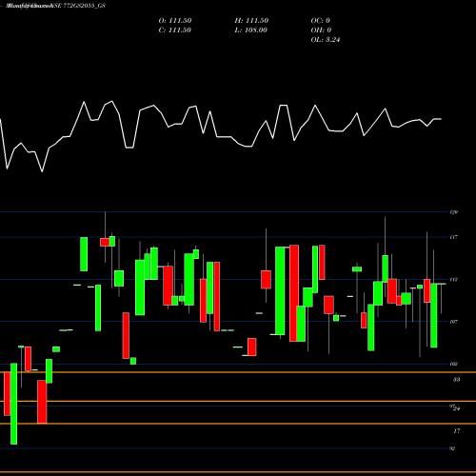Screen dimensions: 476x476
Task: Click the tall green candle at the far left edge
Action: (x=13, y=404)
